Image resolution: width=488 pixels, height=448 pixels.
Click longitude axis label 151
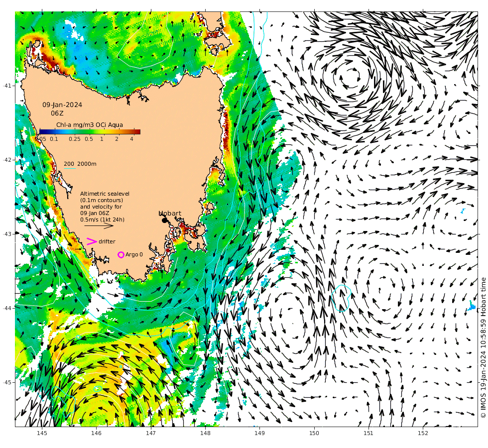pyautogui.click(x=368, y=433)
